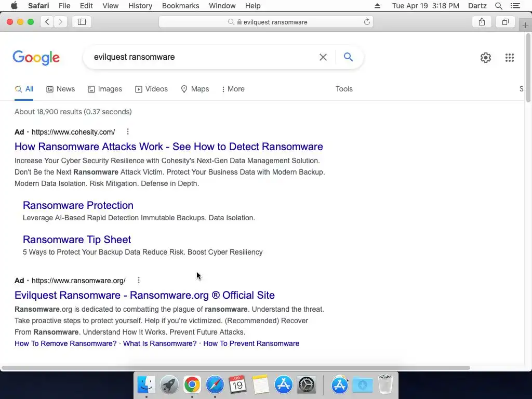Open Calendar from the Dock
The height and width of the screenshot is (399, 532).
click(x=237, y=385)
